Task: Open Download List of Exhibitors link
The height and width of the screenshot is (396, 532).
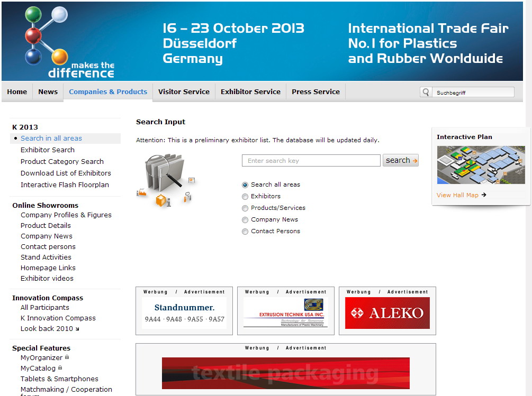Action: tap(66, 173)
